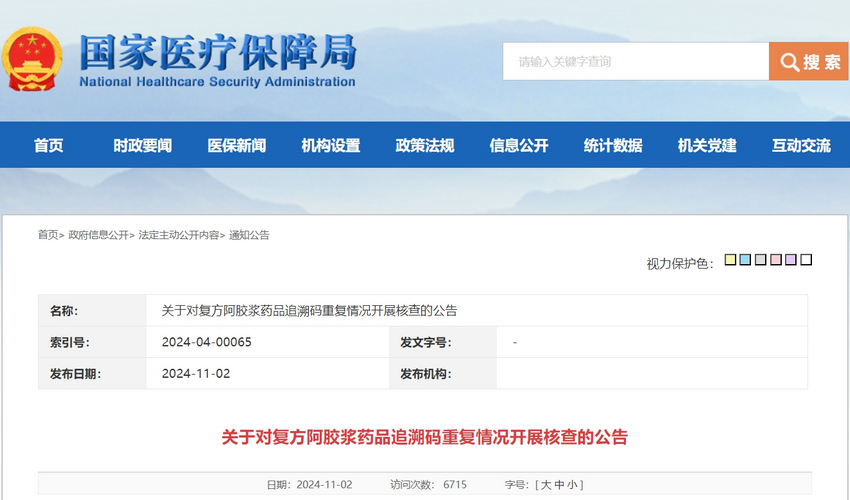This screenshot has height=500, width=850.
Task: Click the 通知公告 breadcrumb link
Action: (249, 235)
